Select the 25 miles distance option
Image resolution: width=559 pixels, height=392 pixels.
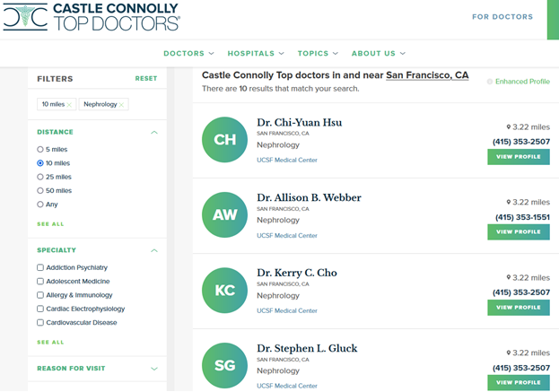click(x=40, y=177)
